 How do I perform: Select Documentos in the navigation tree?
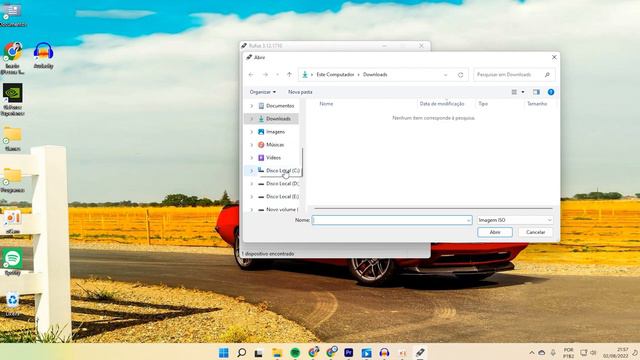(280, 106)
